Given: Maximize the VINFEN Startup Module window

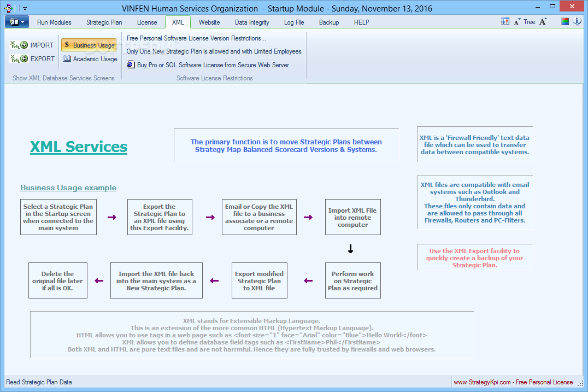Looking at the screenshot, I should 552,7.
